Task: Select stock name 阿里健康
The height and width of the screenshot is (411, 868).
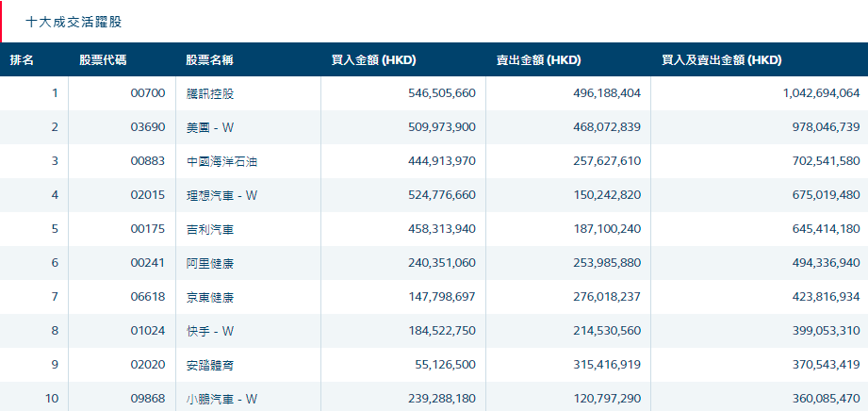Action: pyautogui.click(x=210, y=263)
